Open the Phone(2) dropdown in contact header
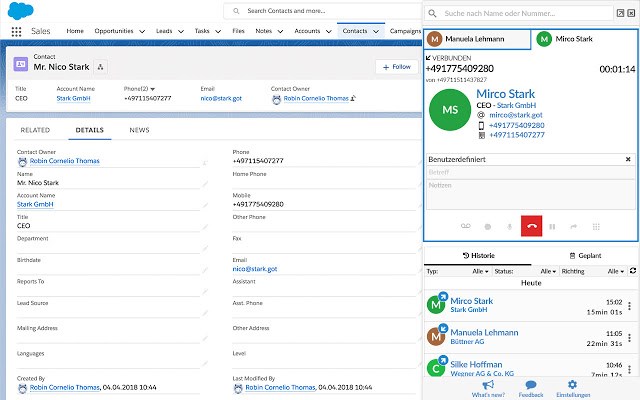The image size is (640, 400). coord(153,89)
